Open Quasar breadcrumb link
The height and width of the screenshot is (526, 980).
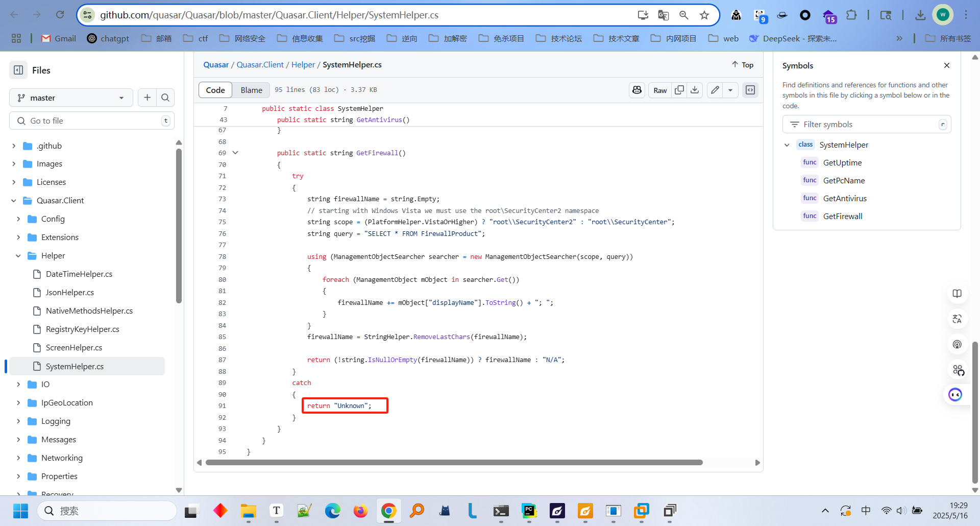pyautogui.click(x=216, y=65)
